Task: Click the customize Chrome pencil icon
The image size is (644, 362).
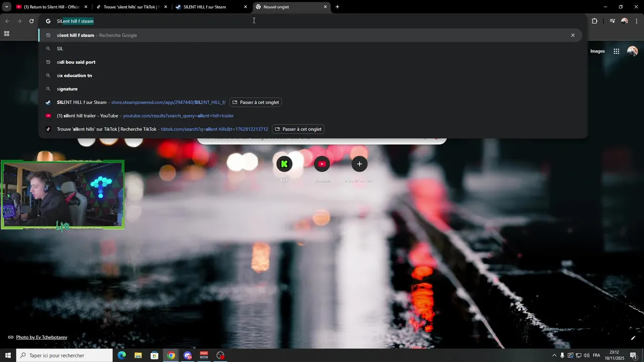Action: pyautogui.click(x=633, y=338)
